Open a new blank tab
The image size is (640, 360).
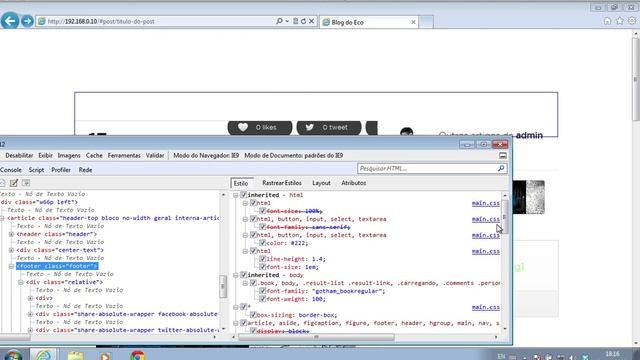(x=426, y=22)
